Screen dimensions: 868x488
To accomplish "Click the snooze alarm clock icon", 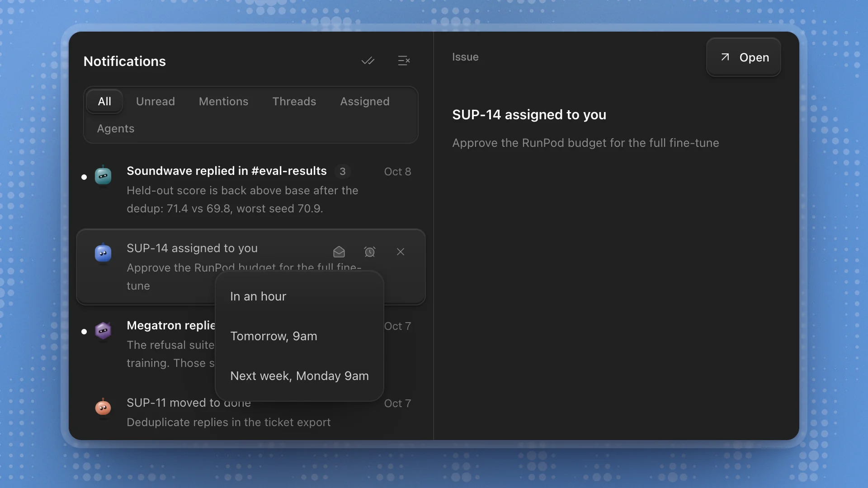I will (370, 252).
